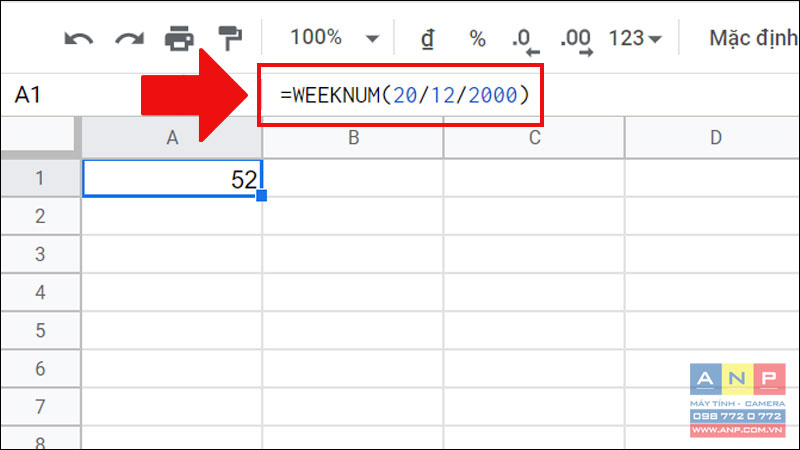The image size is (800, 450).
Task: Select row 5 header
Action: (40, 330)
